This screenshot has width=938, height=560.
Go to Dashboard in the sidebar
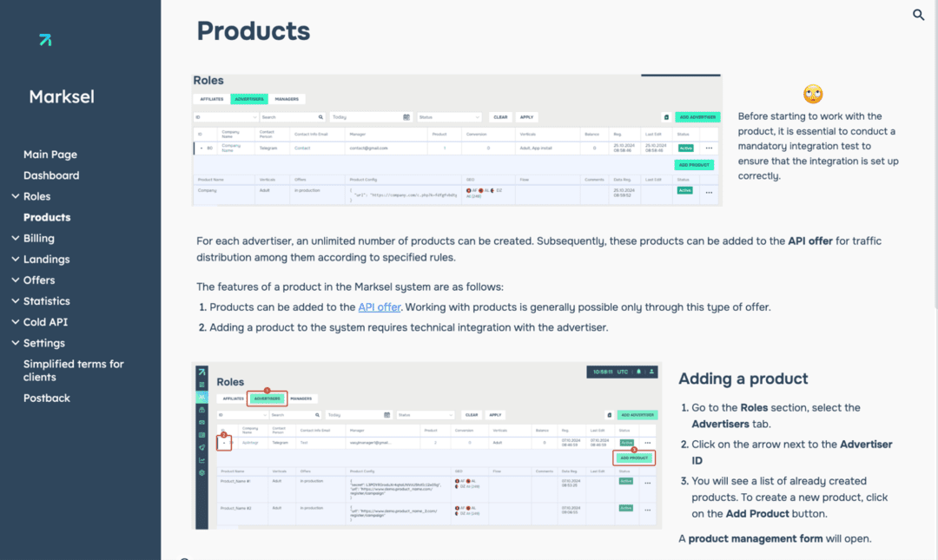51,175
